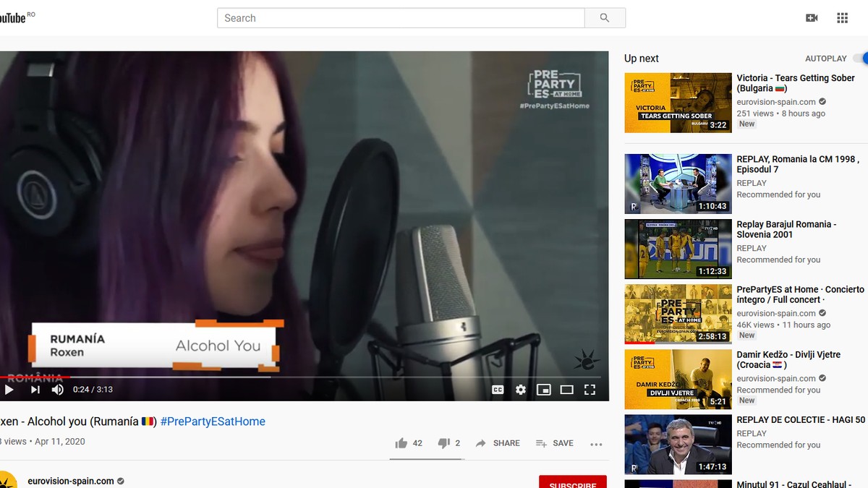
Task: Click the search magnifier button
Action: pos(605,18)
